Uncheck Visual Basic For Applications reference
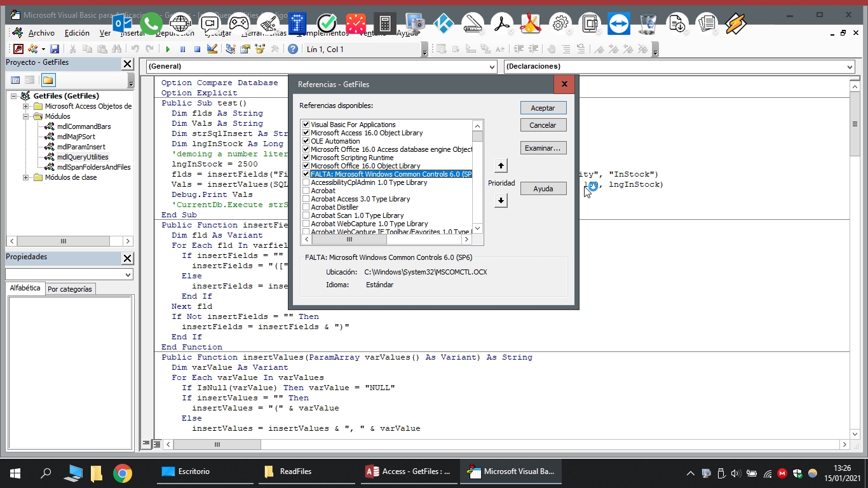868x488 pixels. point(306,125)
